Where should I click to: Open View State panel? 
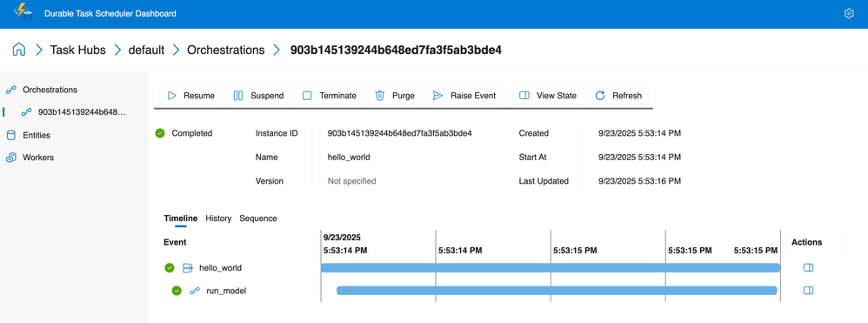[547, 95]
